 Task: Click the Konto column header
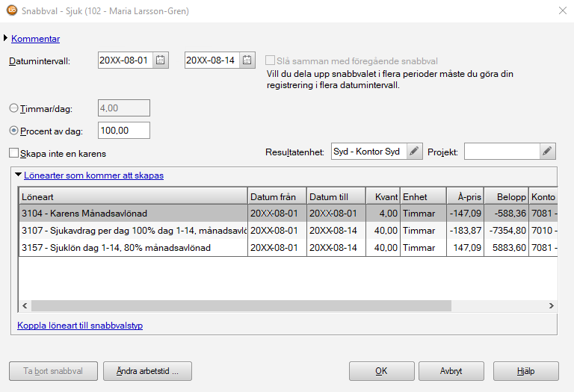coord(543,196)
